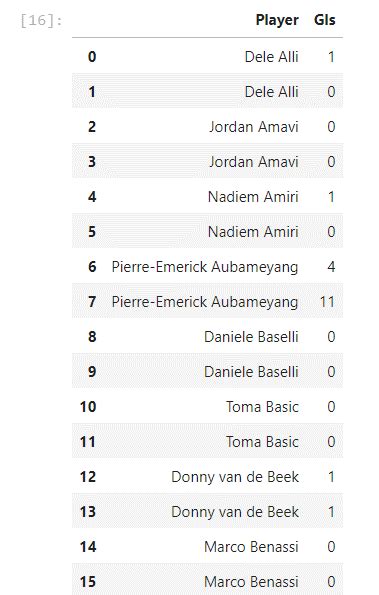Select Pierre-Emerick Aubameyang in row 6

click(205, 267)
